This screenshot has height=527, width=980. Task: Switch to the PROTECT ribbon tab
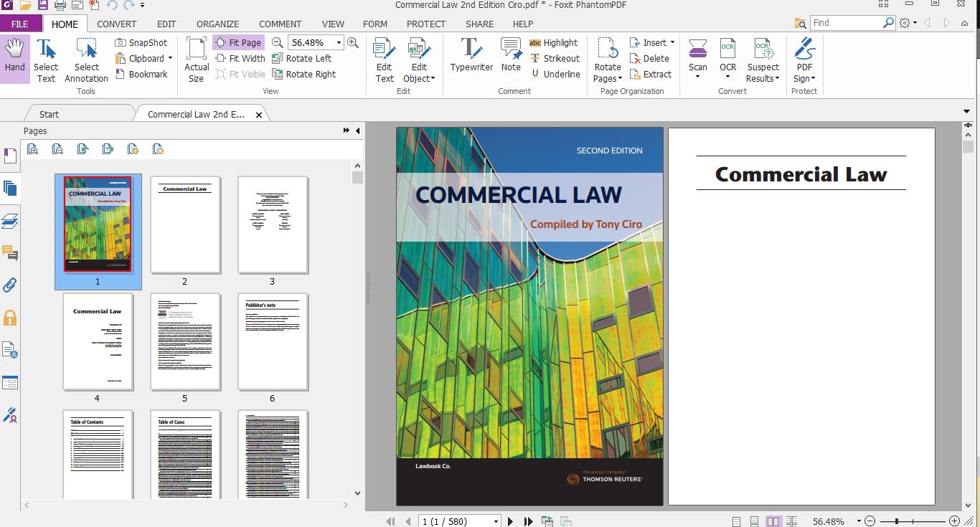coord(426,24)
